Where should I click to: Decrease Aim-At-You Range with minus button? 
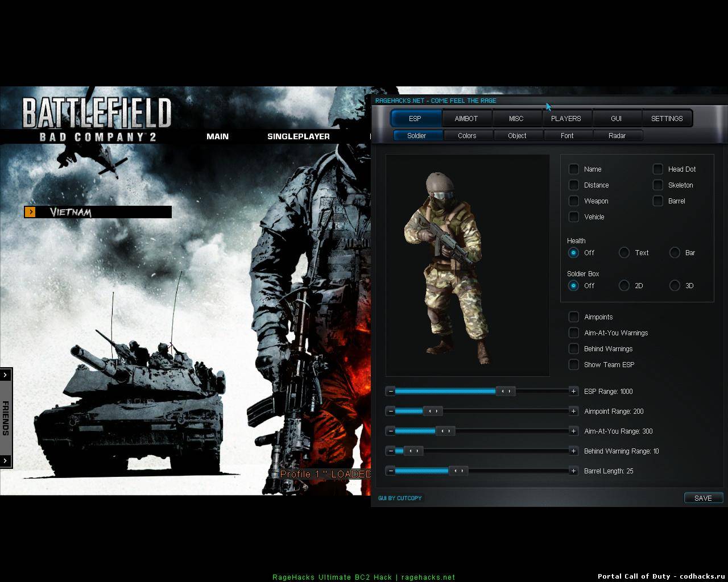point(390,431)
